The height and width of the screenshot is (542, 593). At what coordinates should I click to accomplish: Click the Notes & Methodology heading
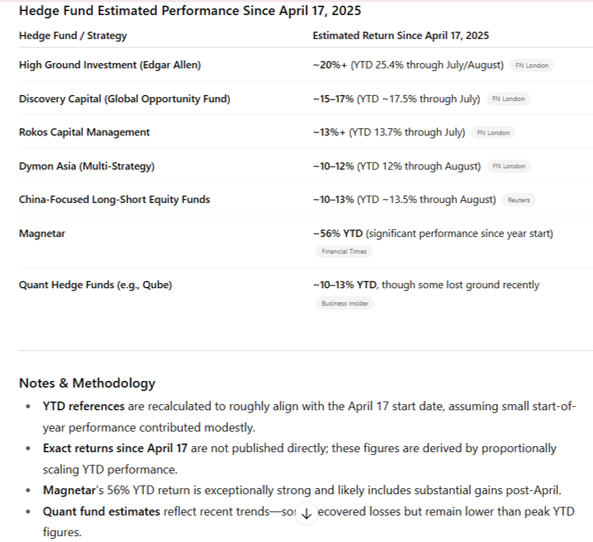[x=87, y=383]
